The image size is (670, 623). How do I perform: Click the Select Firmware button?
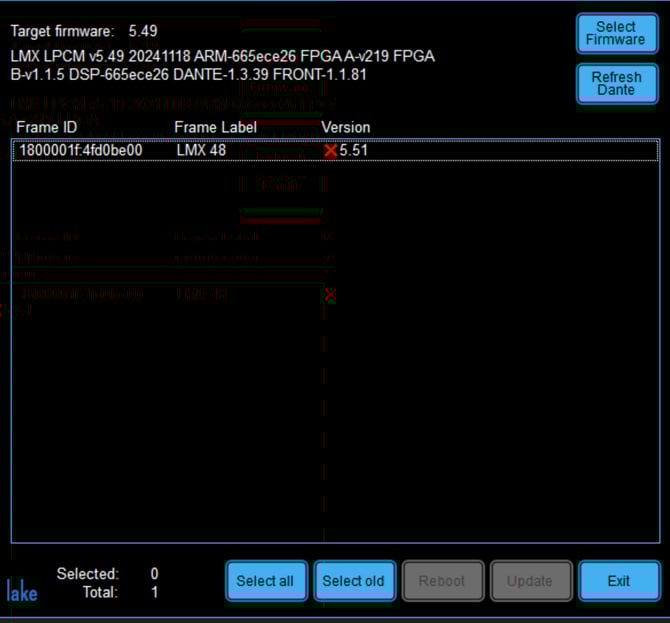[x=617, y=33]
